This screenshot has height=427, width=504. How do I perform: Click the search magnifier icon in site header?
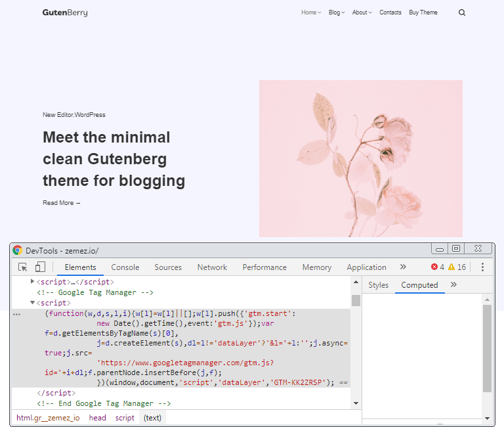pos(462,12)
